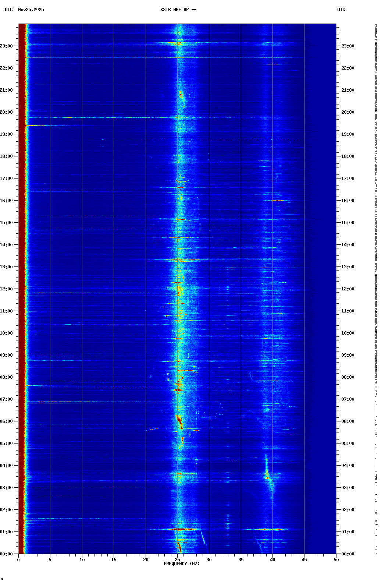Click the 40 tick on frequency axis
Image resolution: width=392 pixels, height=583 pixels.
272,559
